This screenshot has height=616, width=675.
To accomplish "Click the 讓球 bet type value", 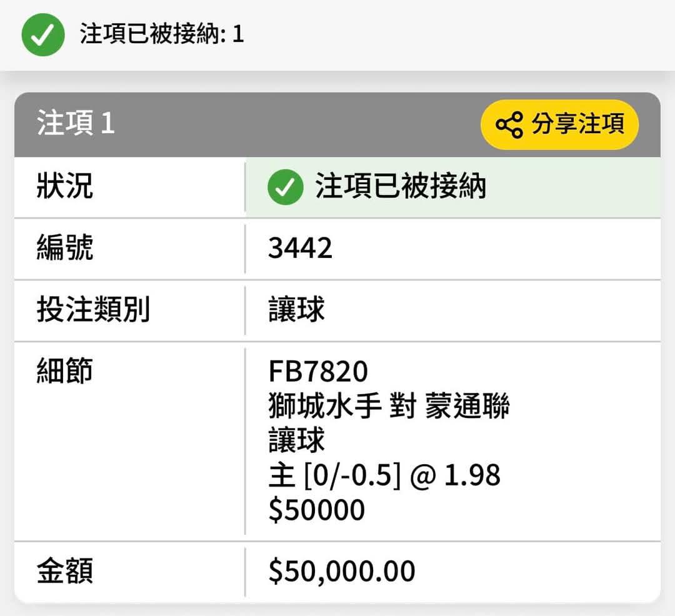I will (x=297, y=309).
